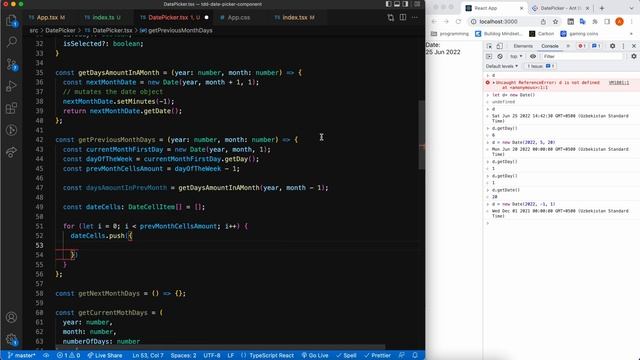Click the unsaved dot on DatePicker.tsx tab
Viewport: 640px width, 360px height.
207,18
